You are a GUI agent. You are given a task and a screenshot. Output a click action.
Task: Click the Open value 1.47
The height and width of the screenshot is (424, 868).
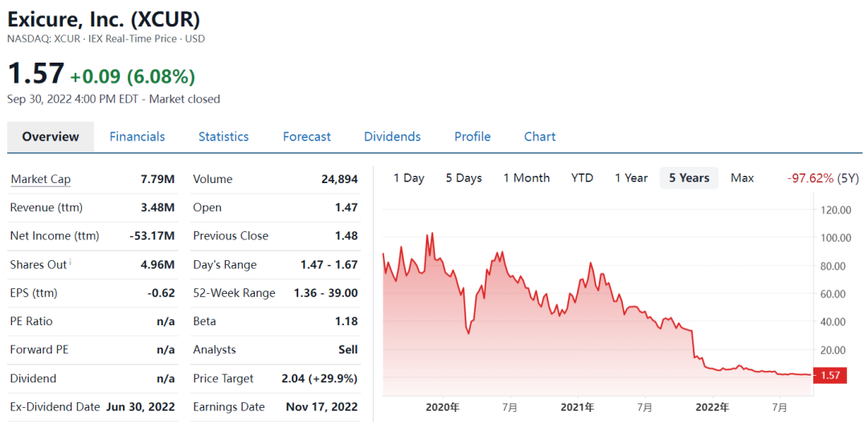click(x=347, y=208)
